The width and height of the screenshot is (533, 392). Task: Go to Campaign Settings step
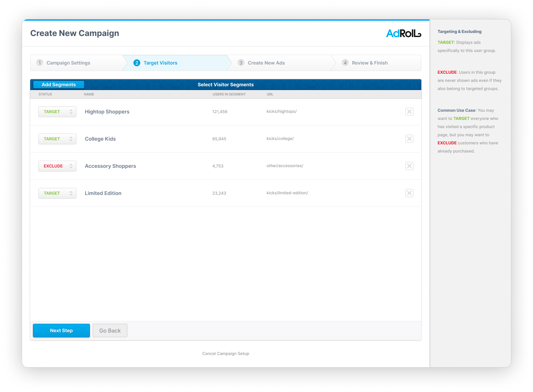[68, 63]
